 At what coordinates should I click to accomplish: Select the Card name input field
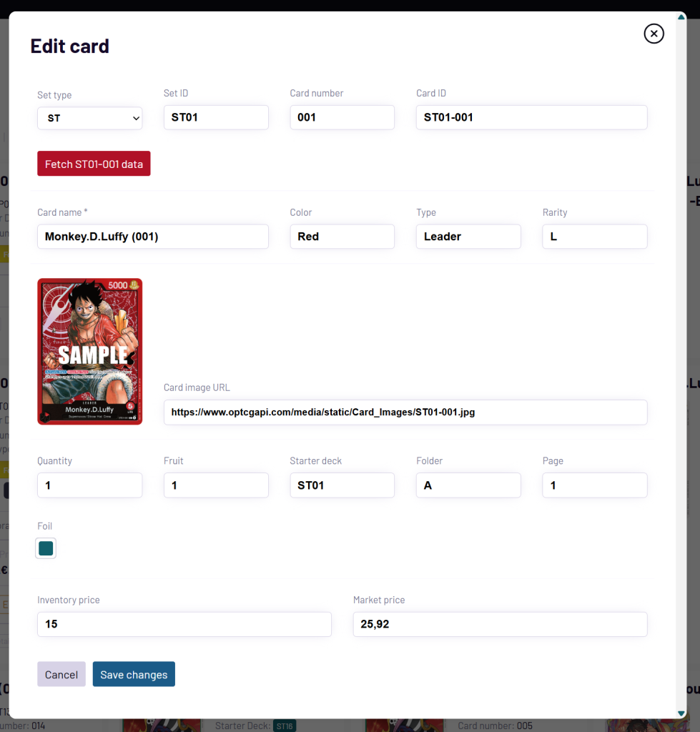pos(152,236)
